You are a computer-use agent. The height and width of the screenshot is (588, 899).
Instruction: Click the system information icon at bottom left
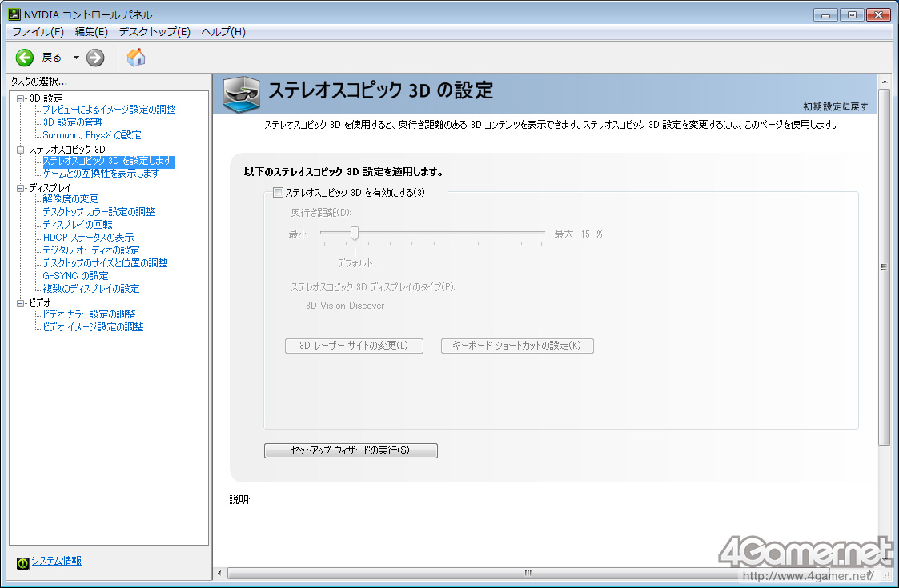[x=23, y=563]
